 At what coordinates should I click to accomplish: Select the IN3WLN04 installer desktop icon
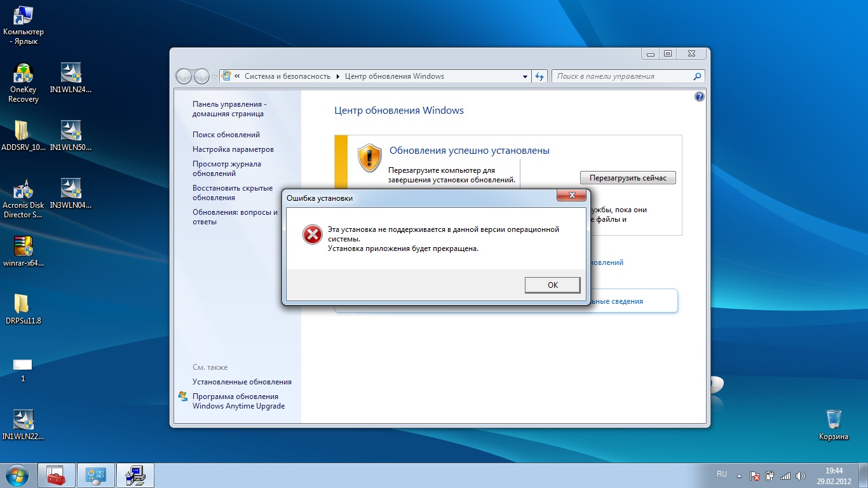(x=71, y=194)
